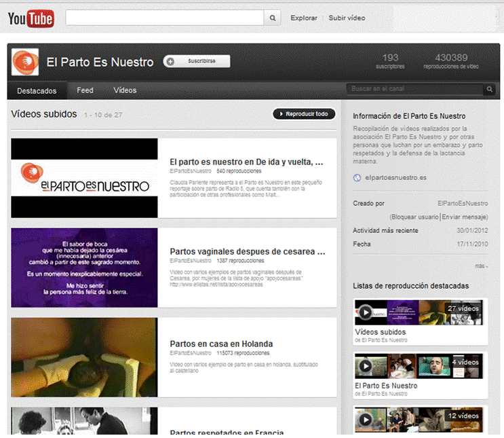Image resolution: width=504 pixels, height=438 pixels.
Task: Click the El Parto Es Nuestro channel avatar
Action: (25, 62)
